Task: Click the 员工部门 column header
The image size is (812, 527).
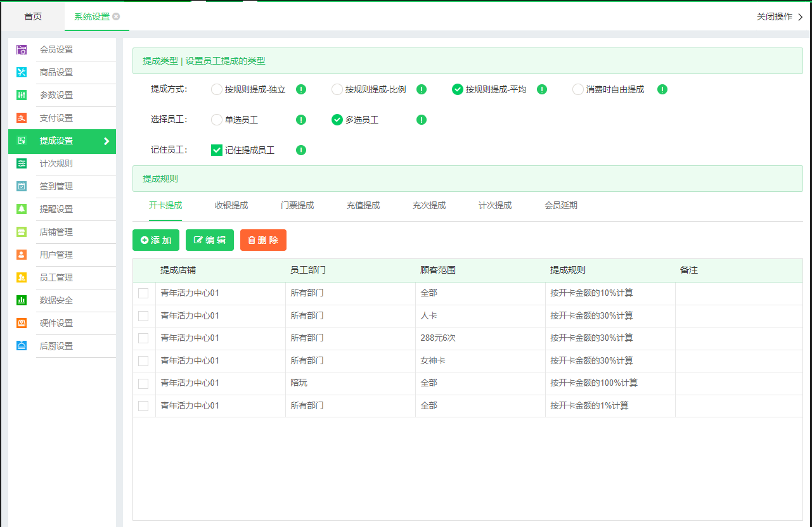Action: click(x=308, y=270)
